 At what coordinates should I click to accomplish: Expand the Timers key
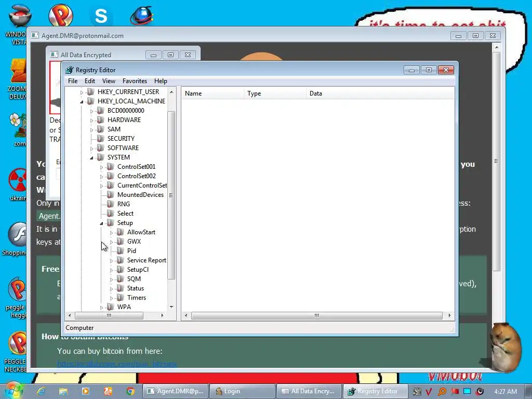pos(111,298)
